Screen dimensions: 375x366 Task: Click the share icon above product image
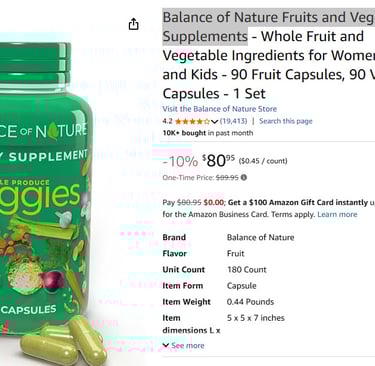pyautogui.click(x=134, y=24)
